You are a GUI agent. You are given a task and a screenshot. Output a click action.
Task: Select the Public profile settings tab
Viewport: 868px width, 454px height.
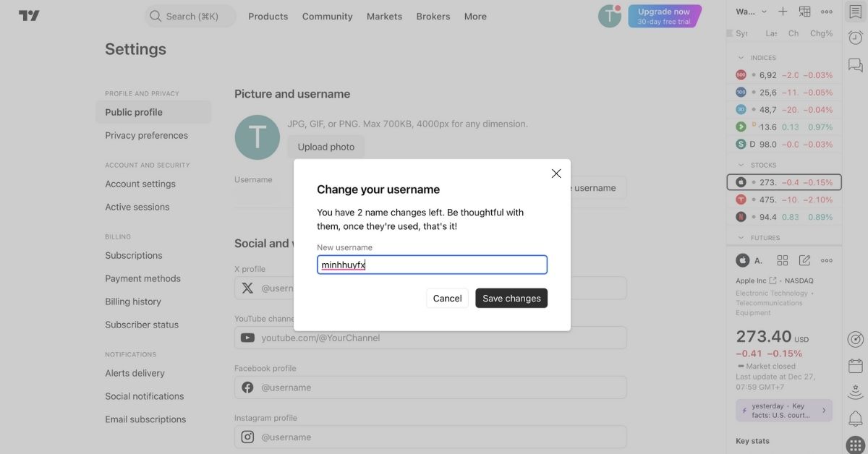coord(132,112)
